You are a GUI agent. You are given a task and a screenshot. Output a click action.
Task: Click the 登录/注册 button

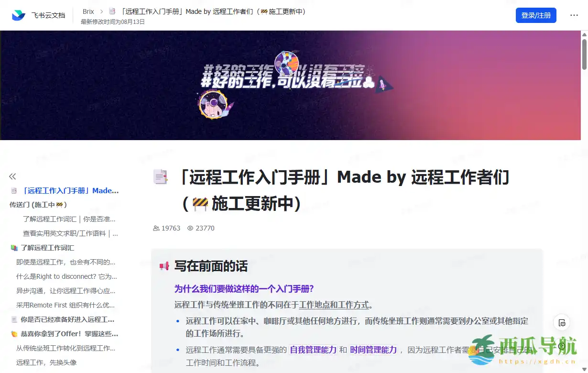[536, 15]
